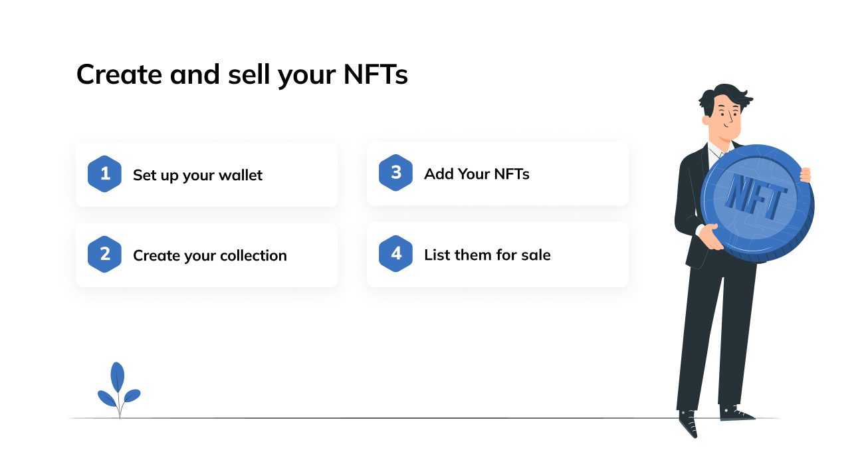Select the 'Add Your NFTs' step text
Viewport: 868px width, 454px height.
[477, 174]
